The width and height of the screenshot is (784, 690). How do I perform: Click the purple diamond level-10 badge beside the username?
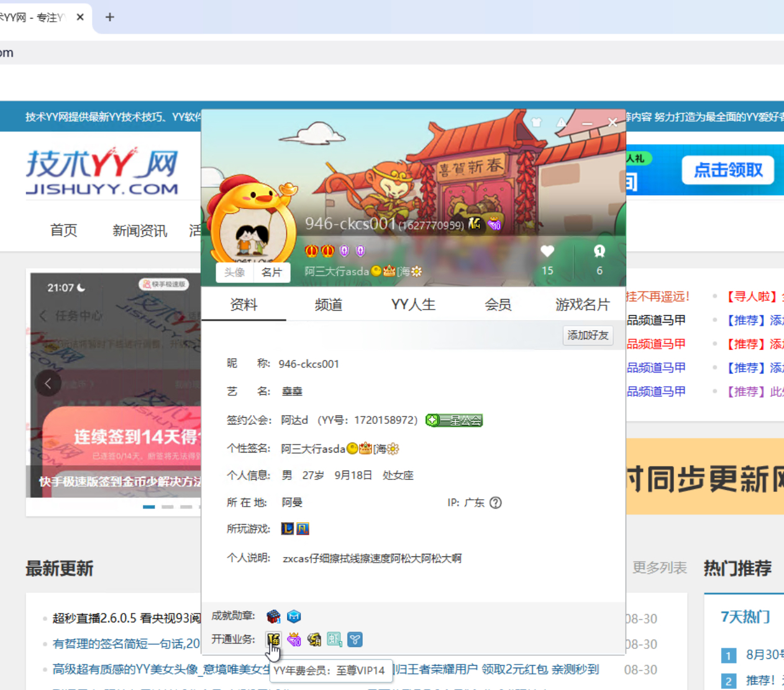[495, 224]
